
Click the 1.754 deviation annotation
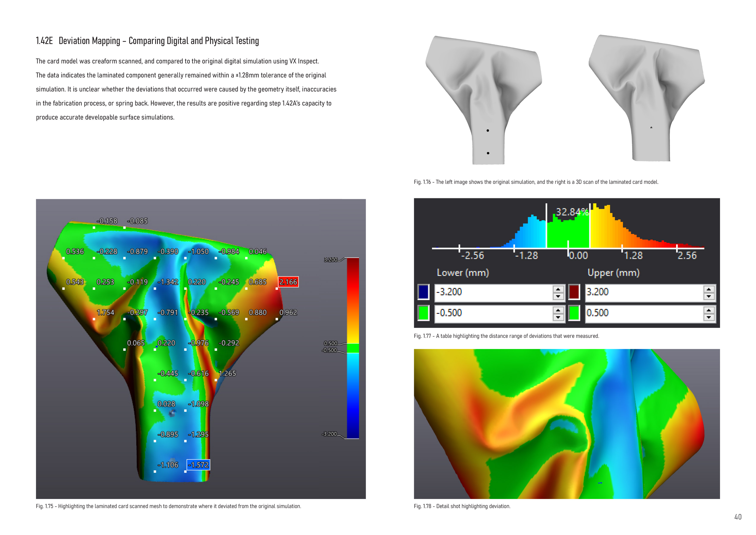point(105,312)
